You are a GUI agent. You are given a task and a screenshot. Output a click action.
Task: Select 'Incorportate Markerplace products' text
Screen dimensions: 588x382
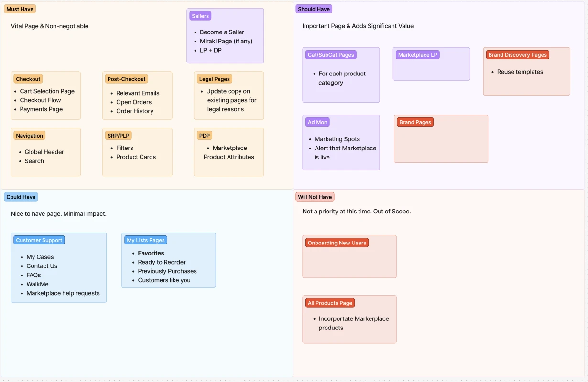click(354, 323)
